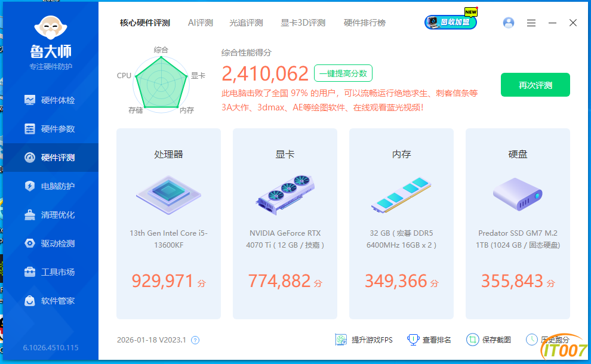Click 提升游戏FPS link

(x=364, y=340)
